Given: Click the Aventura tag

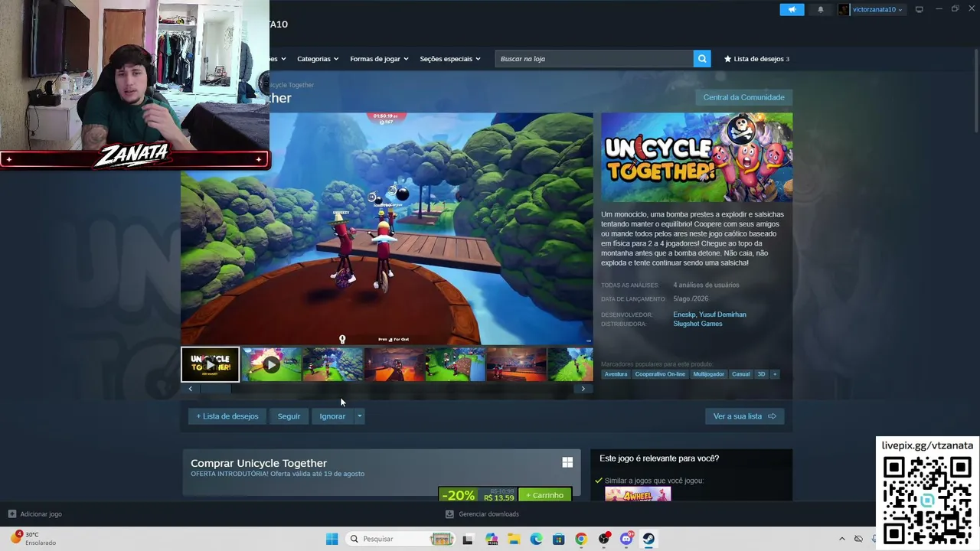Looking at the screenshot, I should point(616,374).
